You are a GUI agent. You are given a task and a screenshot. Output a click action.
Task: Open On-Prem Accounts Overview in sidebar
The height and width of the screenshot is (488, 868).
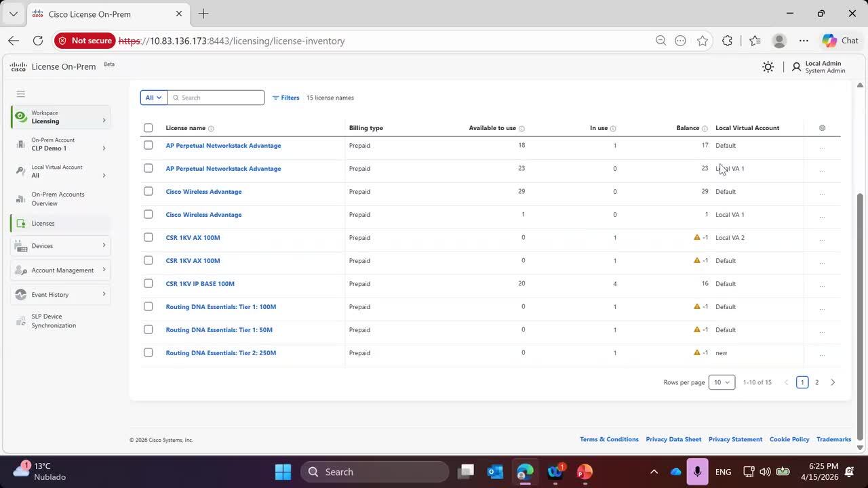[x=58, y=199]
